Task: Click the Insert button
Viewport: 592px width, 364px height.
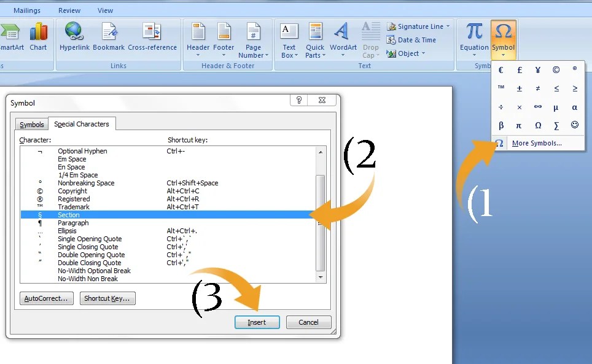Action: (257, 322)
